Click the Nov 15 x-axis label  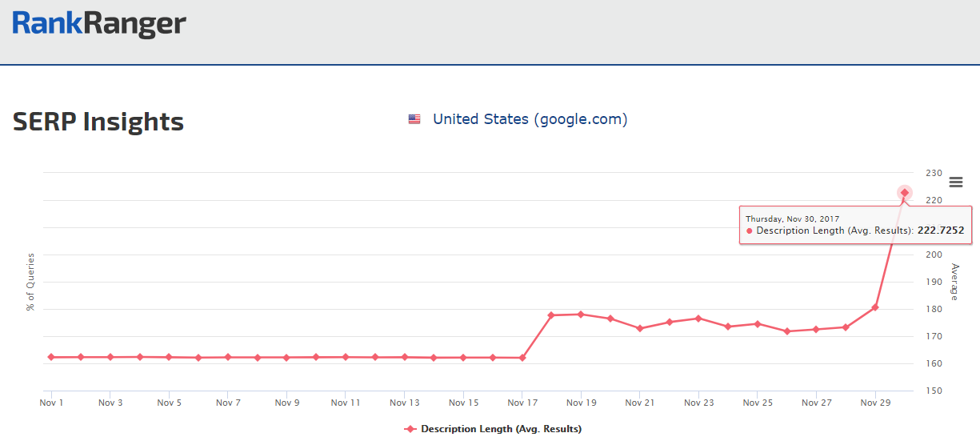coord(463,403)
